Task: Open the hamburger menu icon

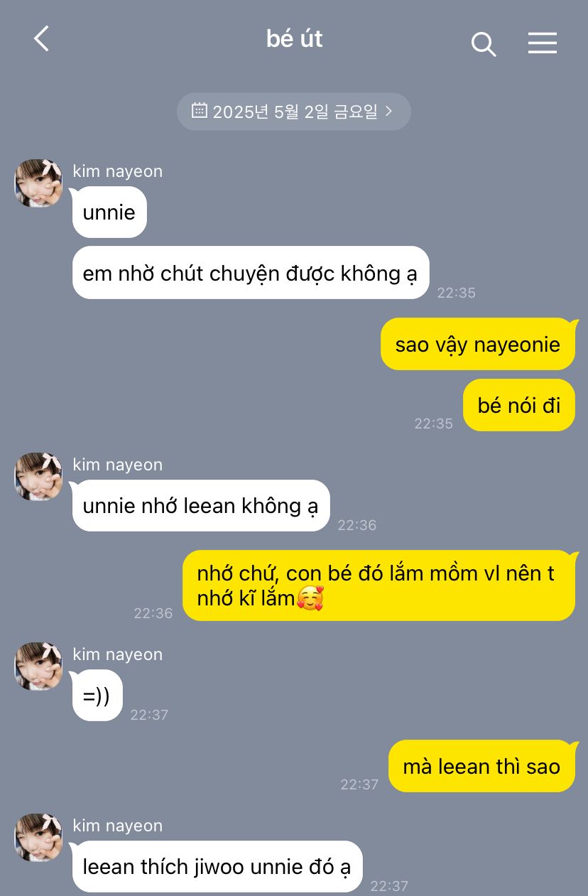Action: tap(543, 43)
